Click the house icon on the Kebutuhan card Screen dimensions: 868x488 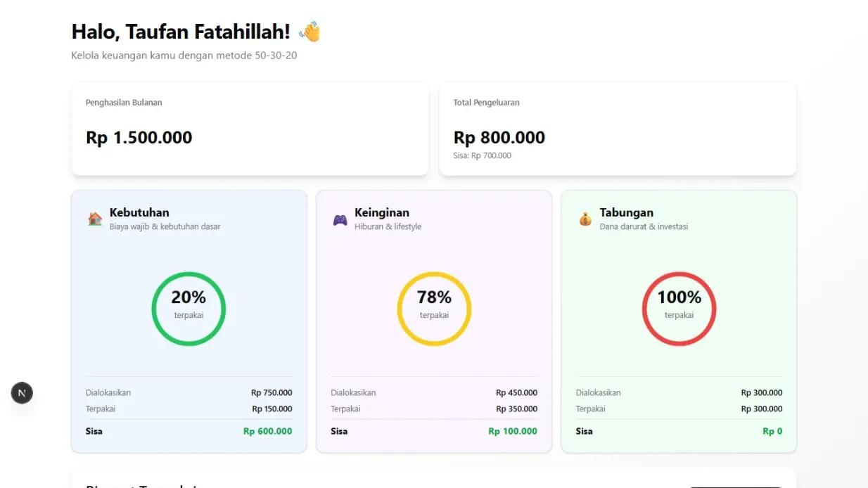(x=94, y=218)
